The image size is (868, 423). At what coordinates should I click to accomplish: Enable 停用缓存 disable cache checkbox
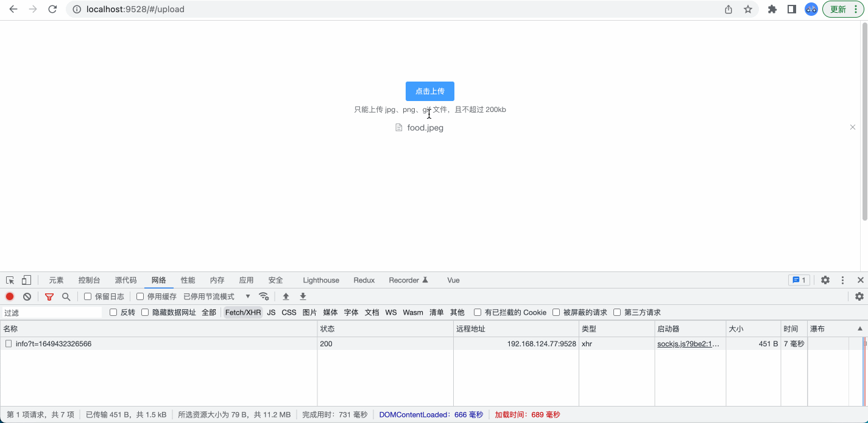[x=140, y=296]
